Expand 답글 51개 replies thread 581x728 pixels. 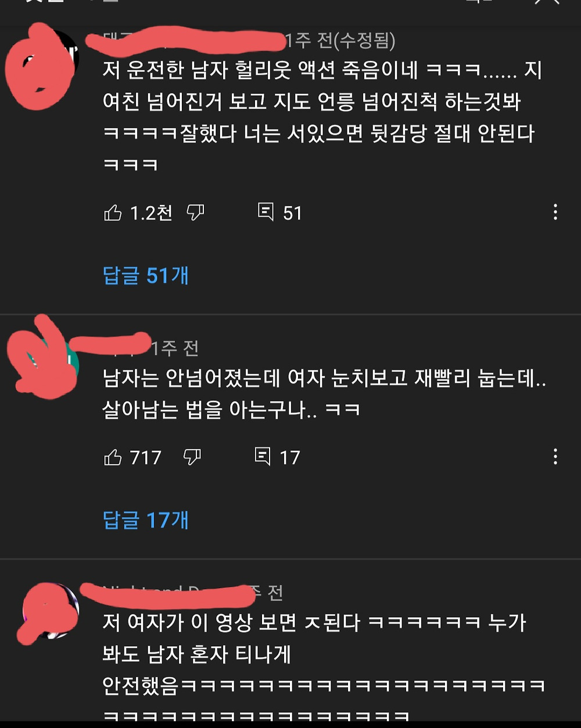coord(146,275)
